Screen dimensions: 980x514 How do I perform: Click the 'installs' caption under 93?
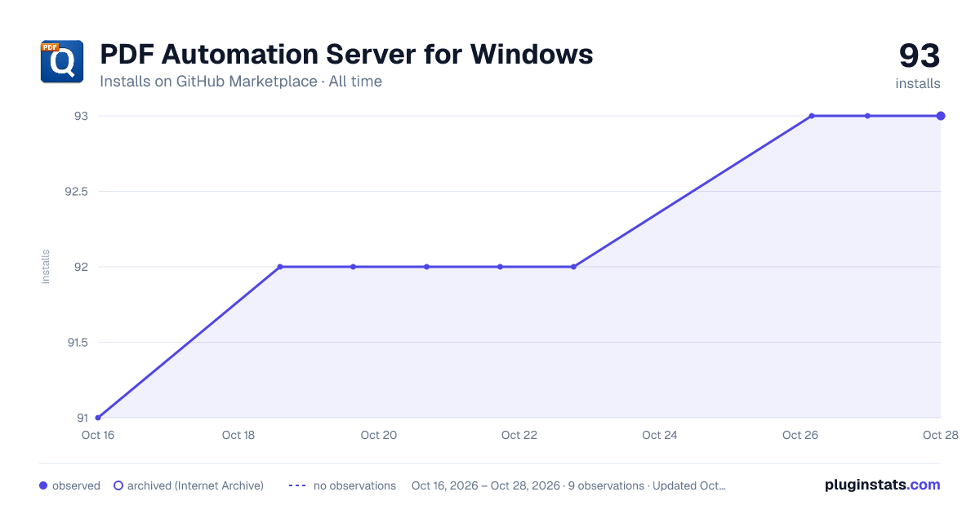[x=918, y=83]
